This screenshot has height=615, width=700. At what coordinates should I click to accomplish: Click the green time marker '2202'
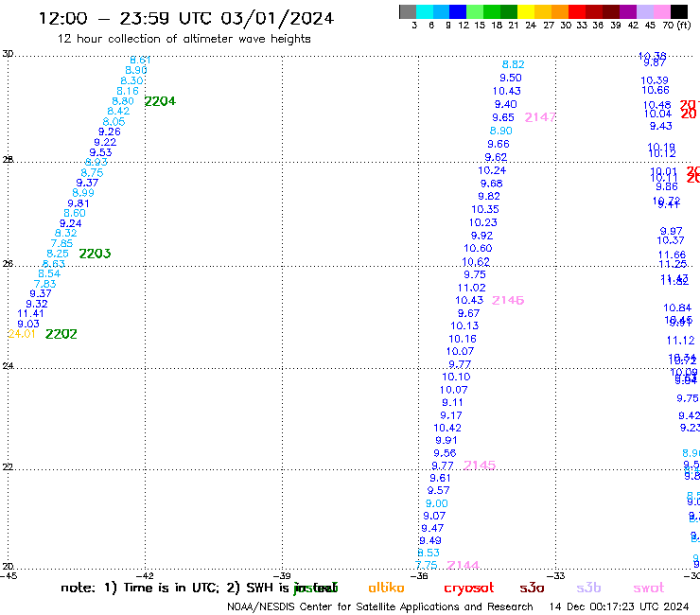point(61,334)
